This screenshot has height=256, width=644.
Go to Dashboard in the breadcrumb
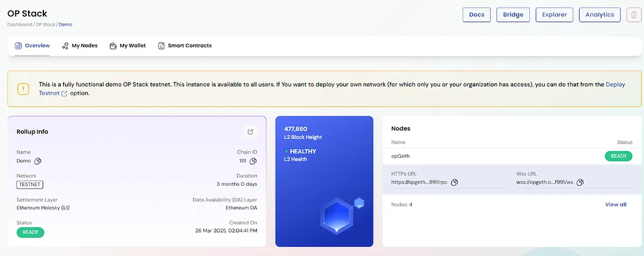point(19,25)
